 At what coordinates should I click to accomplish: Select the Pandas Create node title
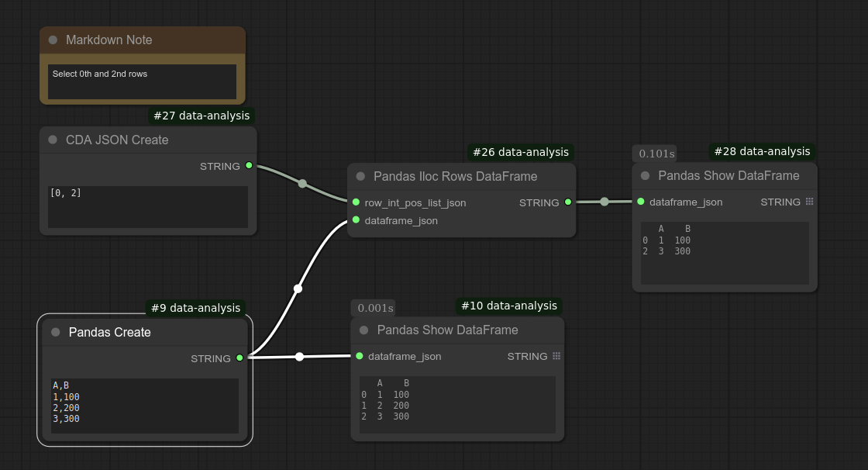click(x=109, y=332)
